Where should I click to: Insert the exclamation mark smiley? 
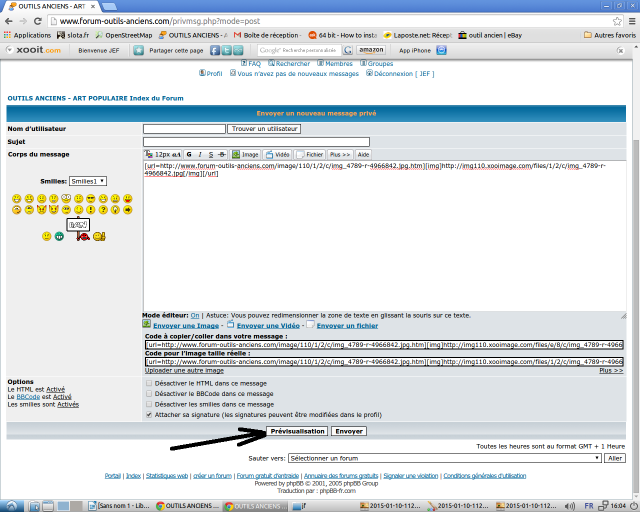[91, 210]
